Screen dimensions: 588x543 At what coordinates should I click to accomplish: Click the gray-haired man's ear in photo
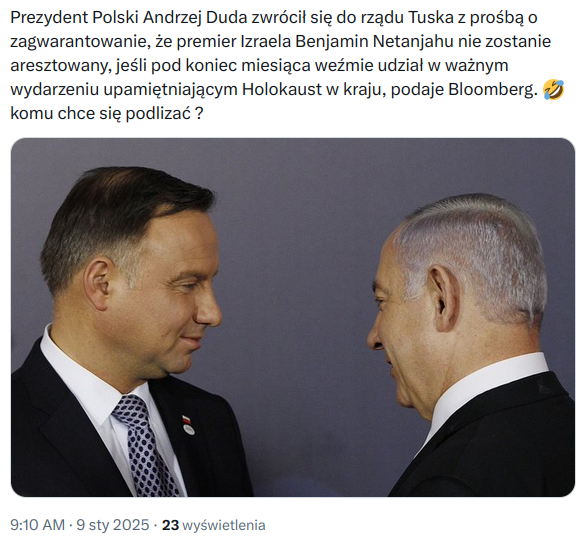[x=445, y=298]
